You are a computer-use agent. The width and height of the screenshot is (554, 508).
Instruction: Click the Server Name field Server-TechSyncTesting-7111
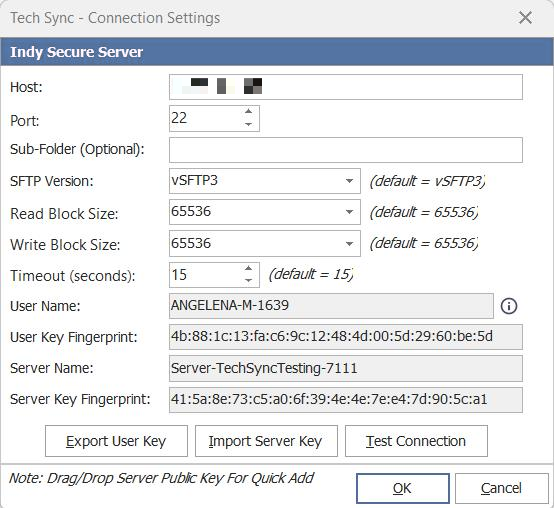click(346, 368)
